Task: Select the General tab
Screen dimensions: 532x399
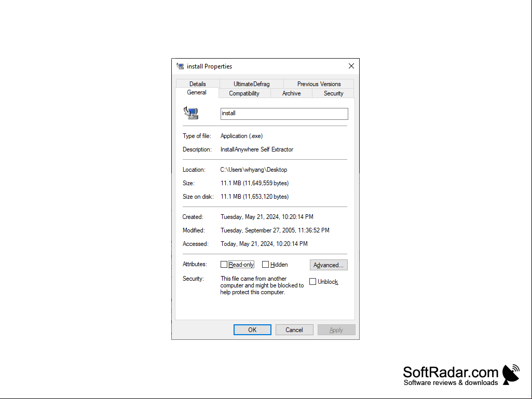Action: click(x=197, y=92)
